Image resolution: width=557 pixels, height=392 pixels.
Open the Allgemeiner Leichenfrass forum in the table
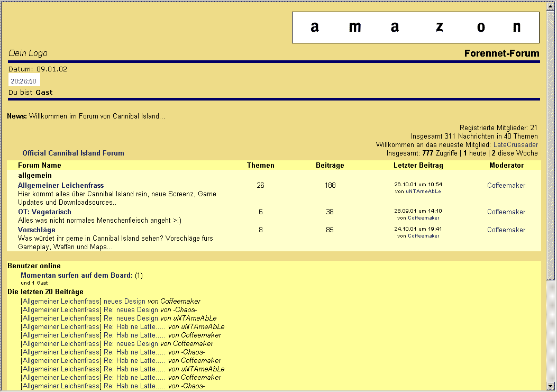click(61, 185)
